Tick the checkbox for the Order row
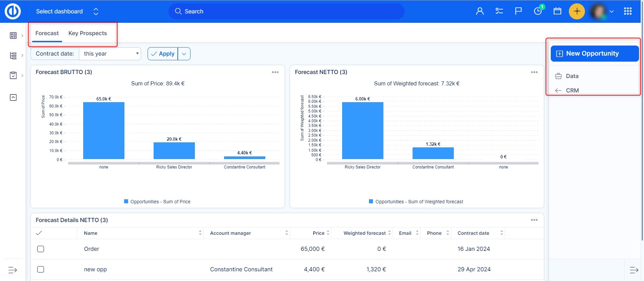 pos(41,249)
